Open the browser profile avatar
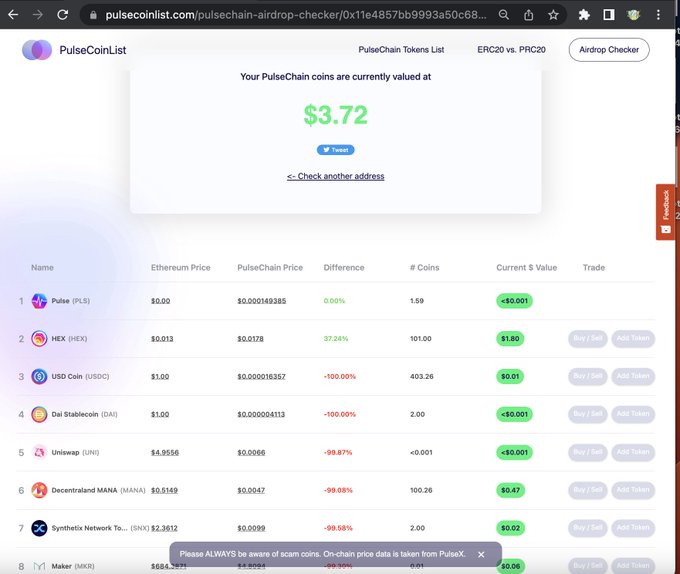680x574 pixels. [634, 15]
